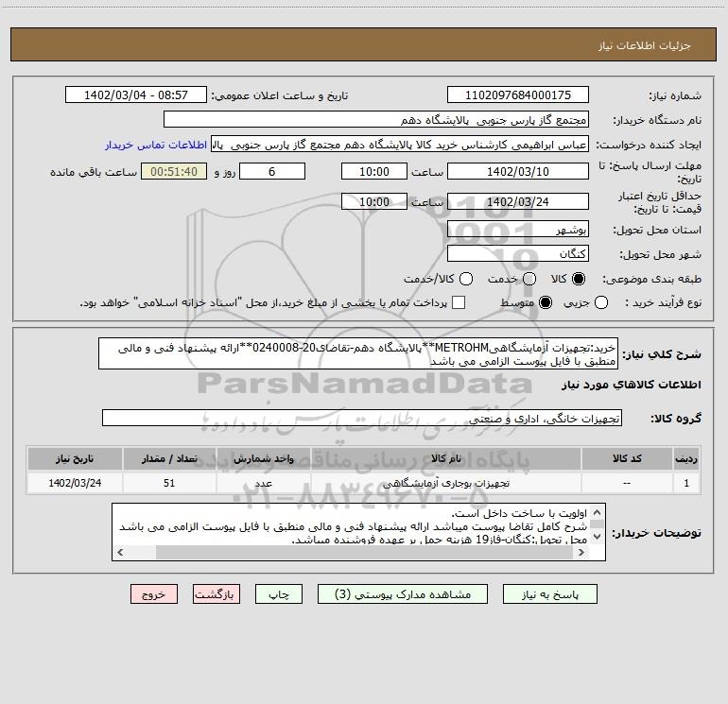Click the buyer notes scroll up arrow
This screenshot has height=704, width=728.
(x=598, y=512)
